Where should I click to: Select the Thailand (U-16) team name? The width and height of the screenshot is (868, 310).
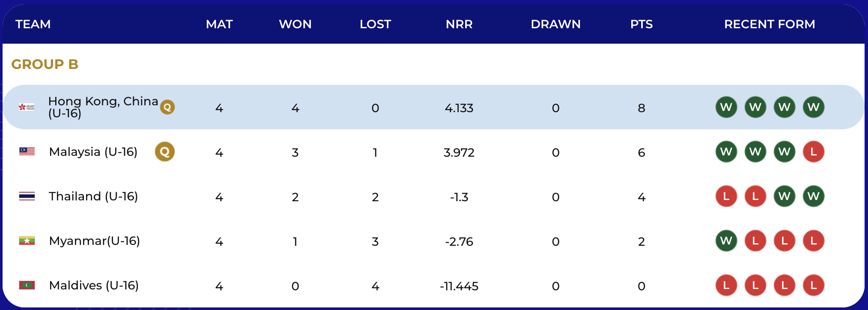pos(93,196)
